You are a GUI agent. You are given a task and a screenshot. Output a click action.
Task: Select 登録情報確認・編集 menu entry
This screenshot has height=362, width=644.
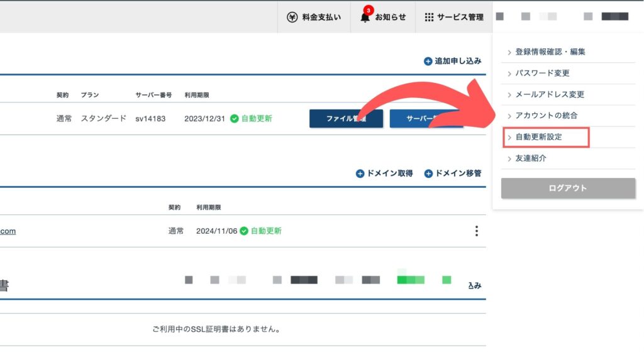[x=568, y=52]
